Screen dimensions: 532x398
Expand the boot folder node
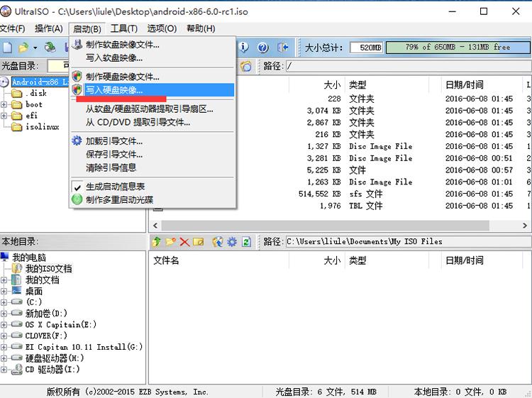4,104
